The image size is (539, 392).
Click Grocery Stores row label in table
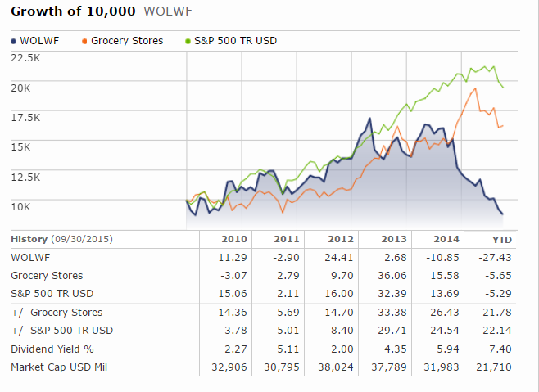[47, 276]
